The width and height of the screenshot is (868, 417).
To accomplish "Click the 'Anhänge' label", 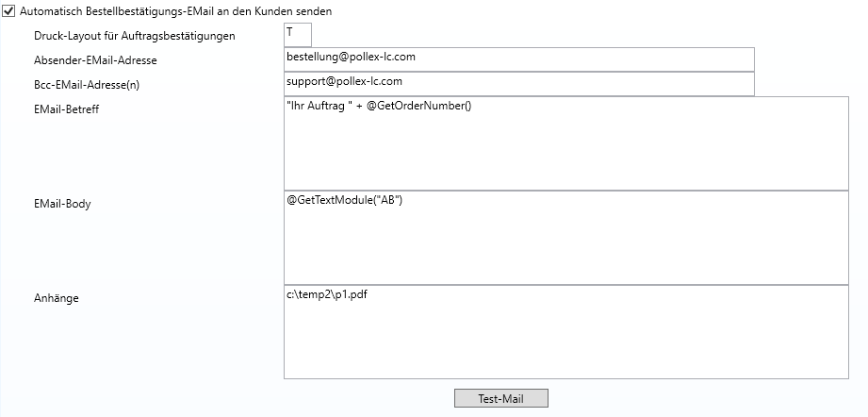I will 56,298.
